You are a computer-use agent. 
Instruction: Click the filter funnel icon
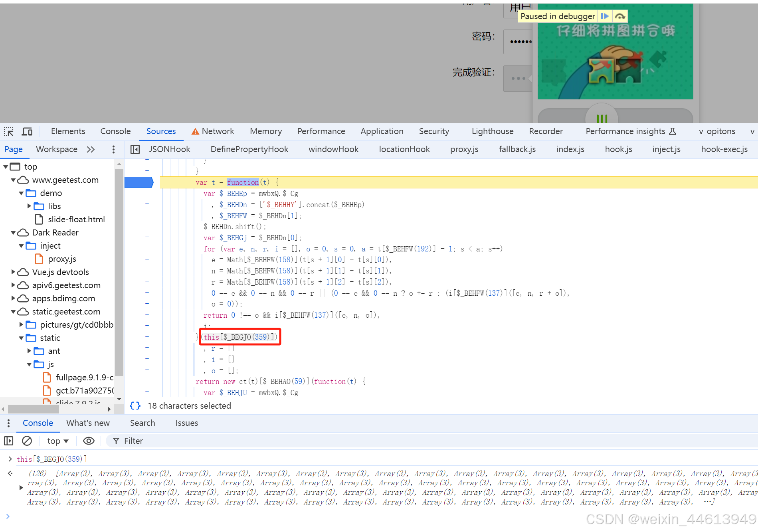pos(116,441)
